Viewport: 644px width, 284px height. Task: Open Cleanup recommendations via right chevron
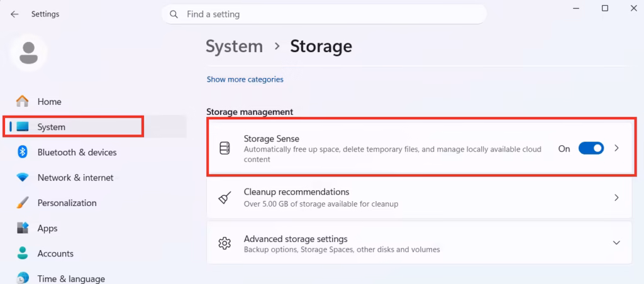616,198
